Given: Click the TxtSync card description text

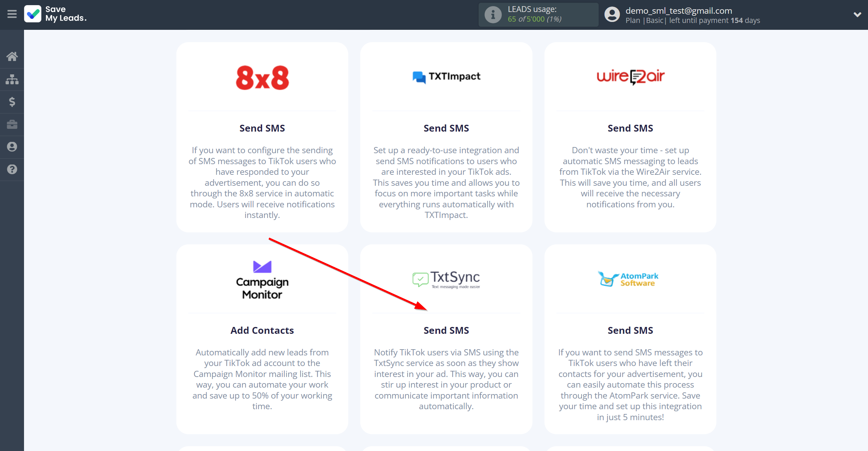Looking at the screenshot, I should pos(446,379).
